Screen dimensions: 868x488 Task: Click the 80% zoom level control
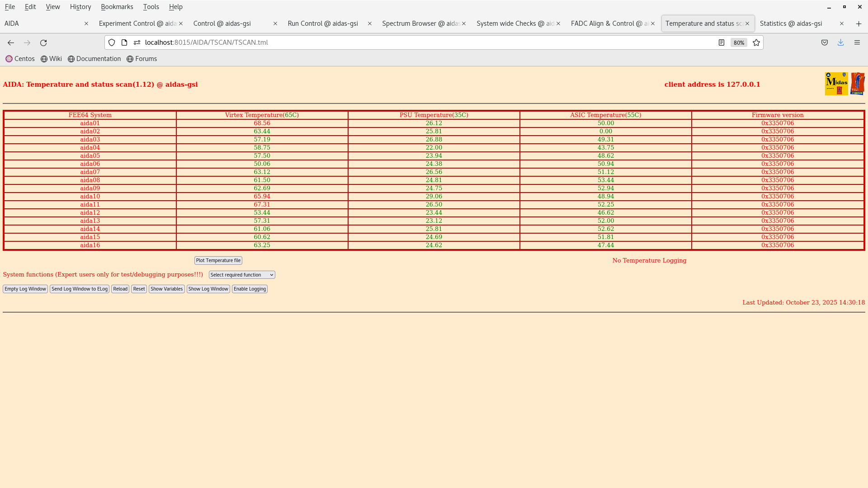pos(738,42)
